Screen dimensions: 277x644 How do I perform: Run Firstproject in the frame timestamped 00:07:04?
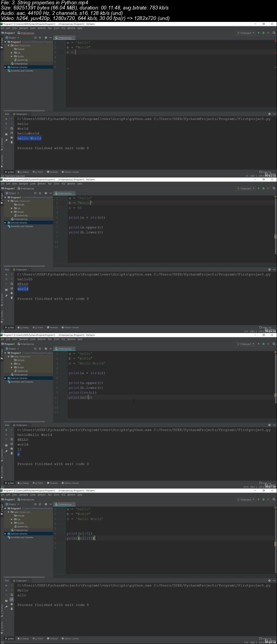click(259, 344)
